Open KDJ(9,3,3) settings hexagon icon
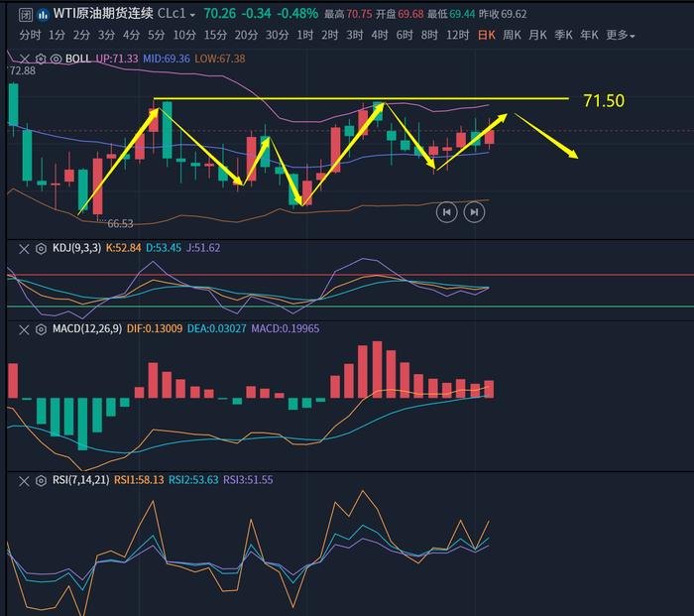 [x=41, y=248]
